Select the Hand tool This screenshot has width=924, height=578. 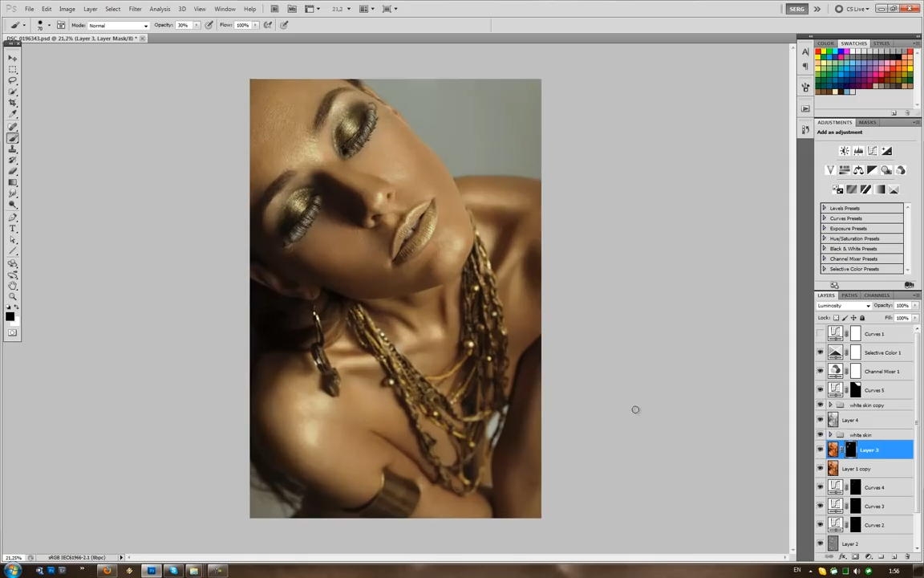tap(12, 286)
